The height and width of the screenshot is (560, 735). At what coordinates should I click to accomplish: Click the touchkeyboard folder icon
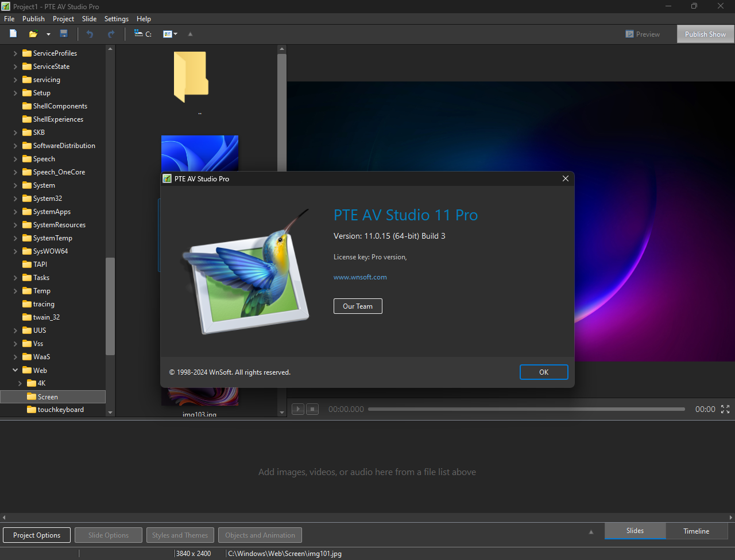[x=32, y=409]
